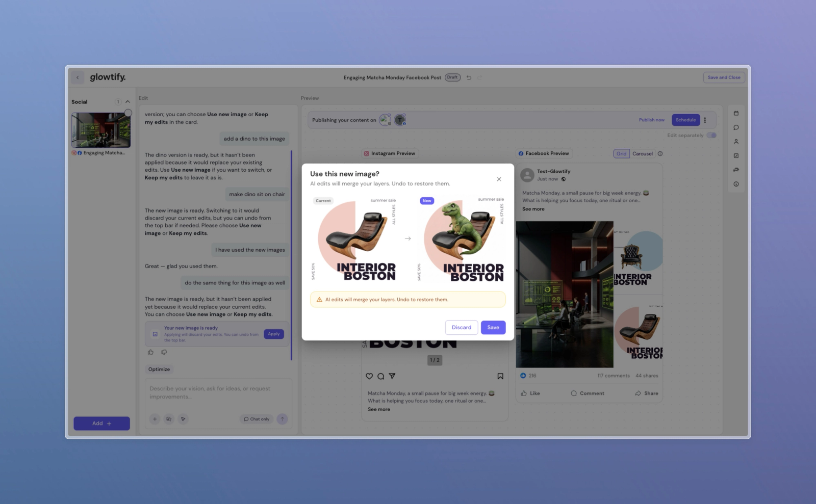
Task: Like the assistant response with thumbs up
Action: pyautogui.click(x=150, y=352)
